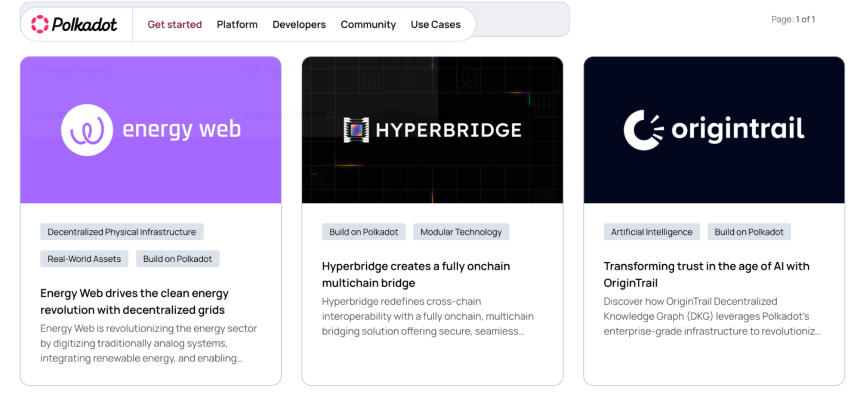Select Build on Polkadot tag on OriginTrail card
This screenshot has height=397, width=860.
[x=749, y=232]
